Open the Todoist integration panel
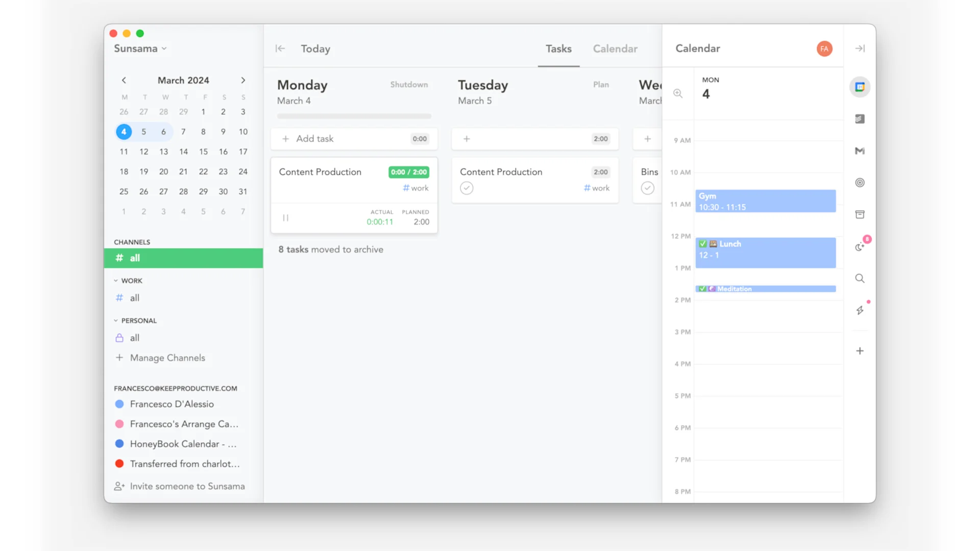 pos(860,119)
